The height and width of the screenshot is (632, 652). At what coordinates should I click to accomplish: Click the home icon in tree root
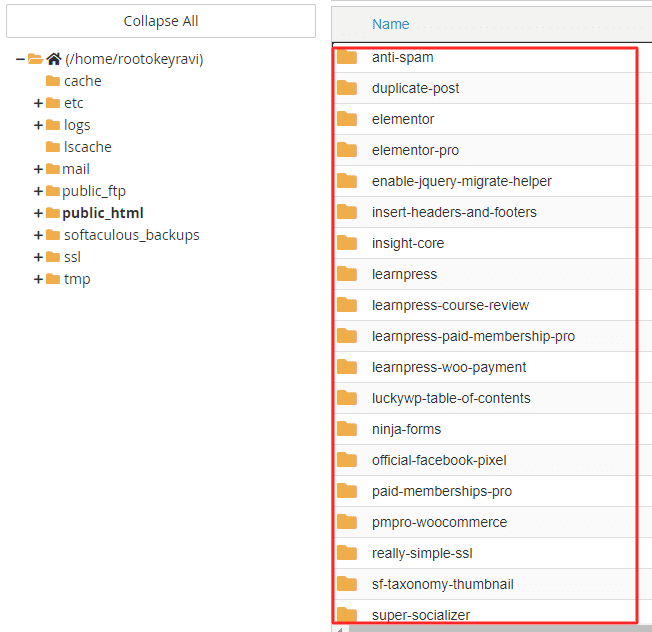54,59
